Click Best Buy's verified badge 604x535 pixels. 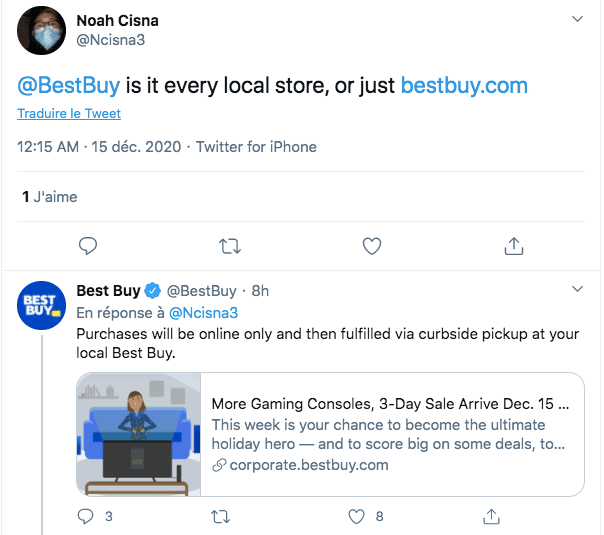coord(152,291)
